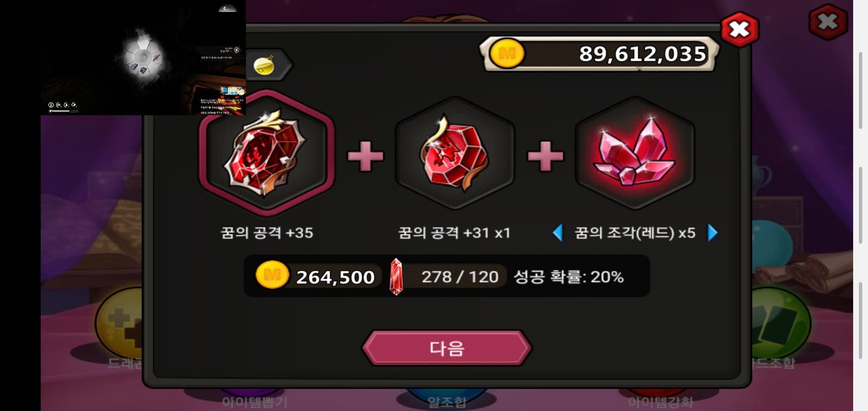Click the 다음 button
The image size is (868, 411).
[447, 348]
